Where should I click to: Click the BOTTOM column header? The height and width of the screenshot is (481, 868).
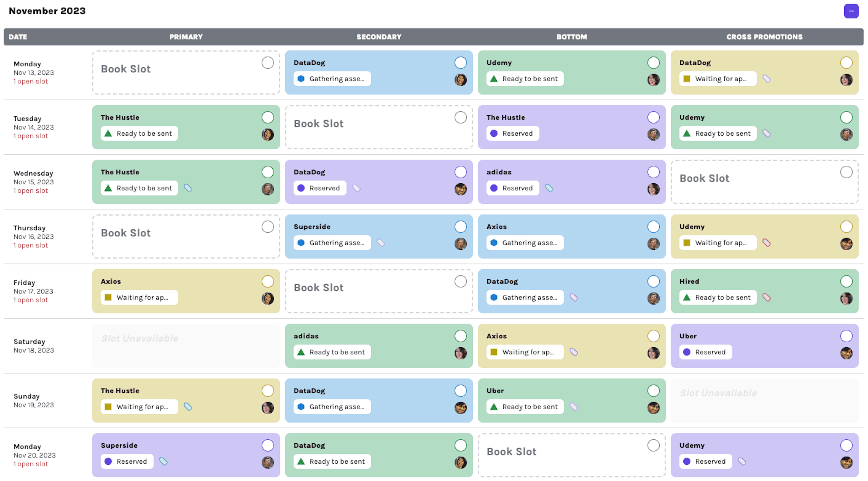click(571, 37)
